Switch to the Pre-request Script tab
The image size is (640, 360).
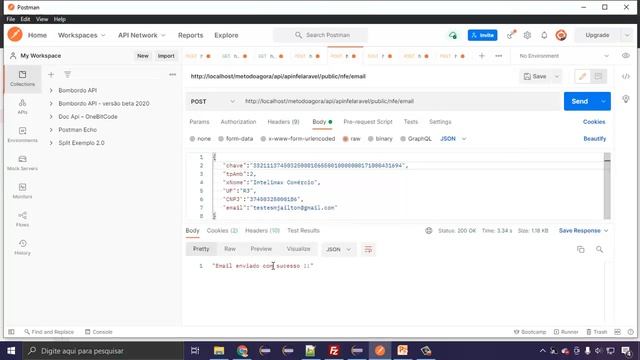[x=368, y=122]
